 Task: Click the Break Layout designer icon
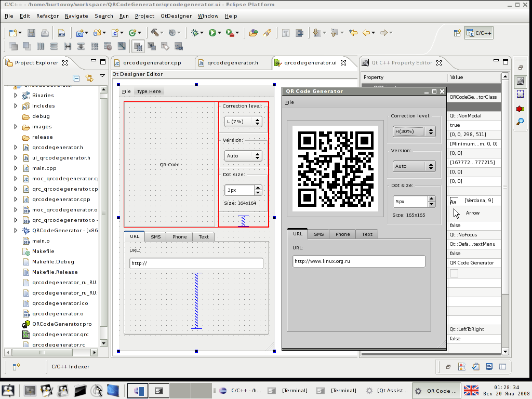(108, 46)
